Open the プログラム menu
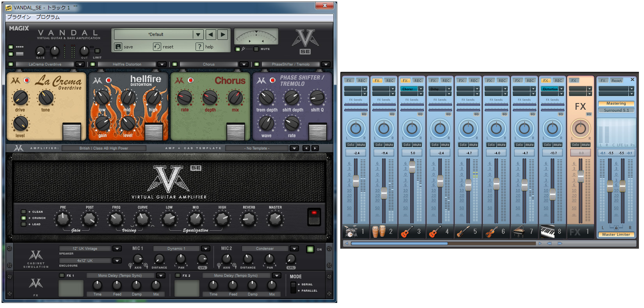 48,17
